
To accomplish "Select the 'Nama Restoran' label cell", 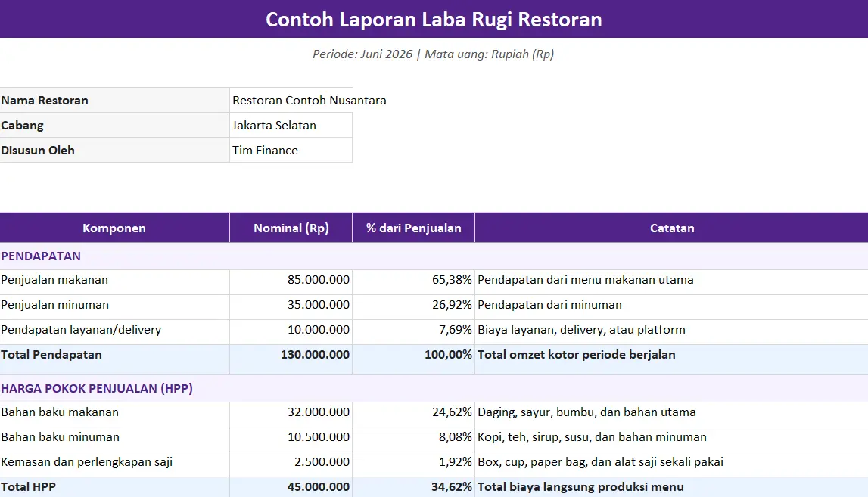I will point(114,100).
